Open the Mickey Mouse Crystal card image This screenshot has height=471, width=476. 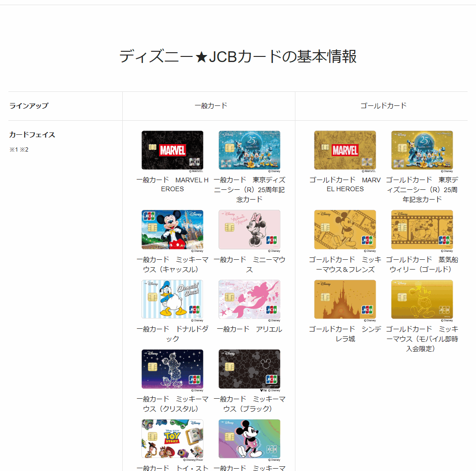coord(172,369)
